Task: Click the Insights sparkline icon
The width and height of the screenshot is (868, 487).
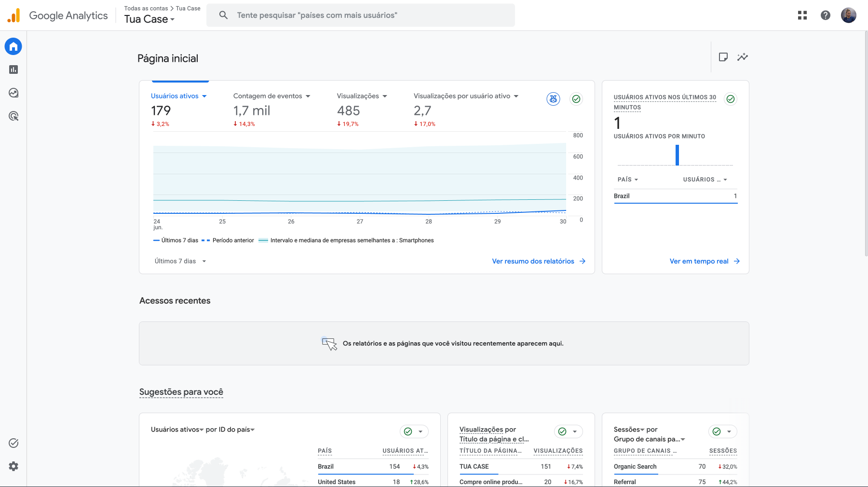Action: 743,57
